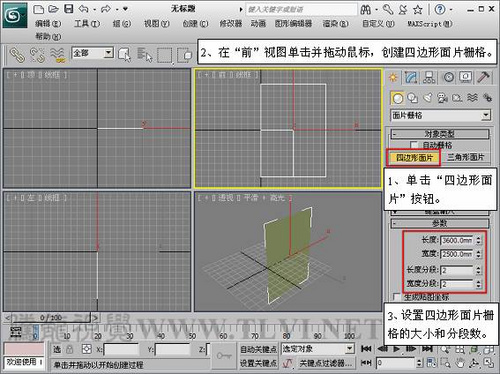
Task: Adjust the 长度 spinner arrows
Action: click(479, 240)
